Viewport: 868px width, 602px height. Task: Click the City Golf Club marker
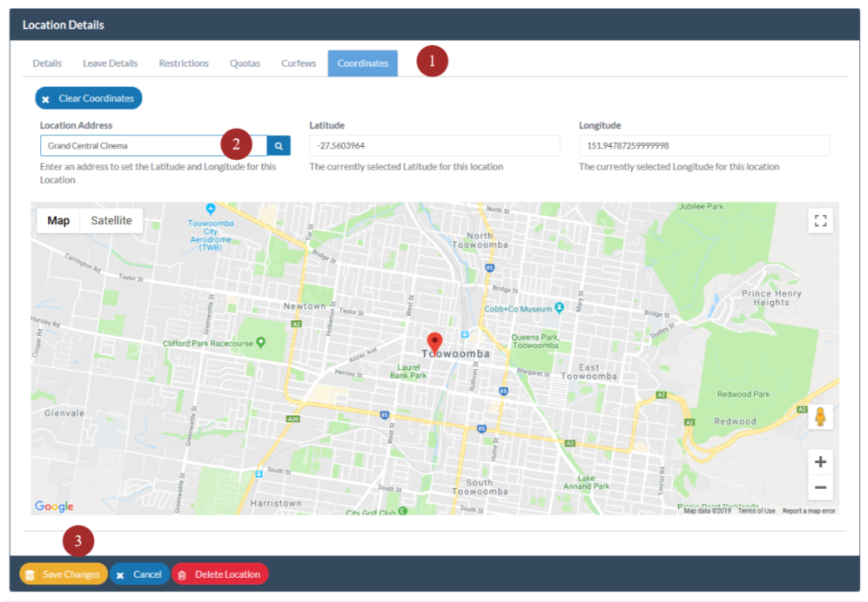403,510
